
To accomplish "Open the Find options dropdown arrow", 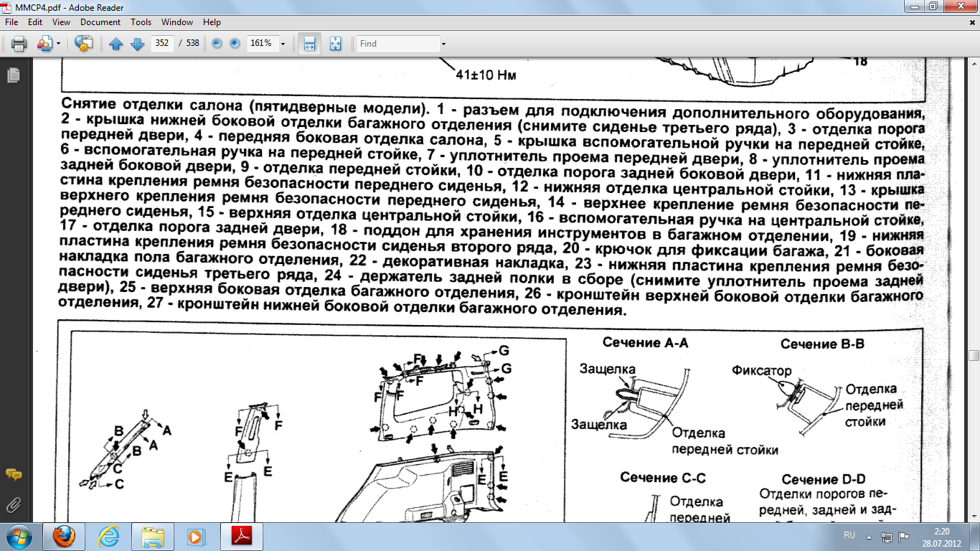I will [443, 44].
